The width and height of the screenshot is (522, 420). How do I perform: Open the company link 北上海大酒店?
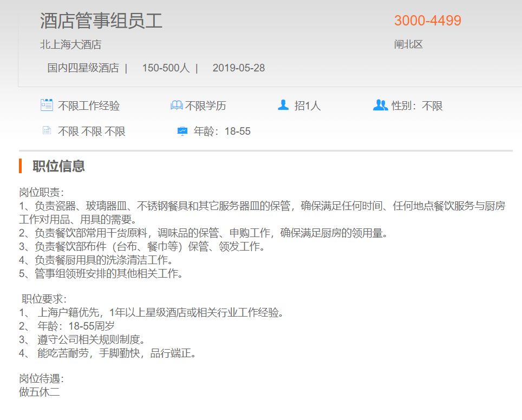pos(70,45)
